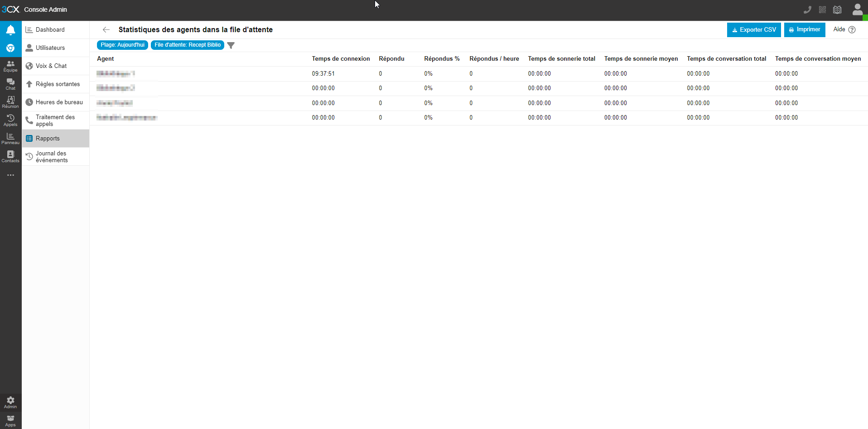Open the Appels history
Viewport: 868px width, 429px height.
pyautogui.click(x=10, y=121)
